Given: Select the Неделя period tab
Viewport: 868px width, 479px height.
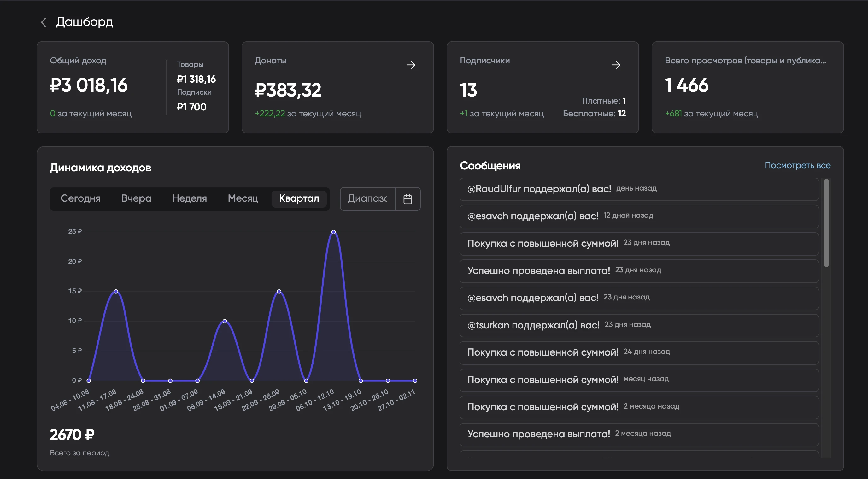Looking at the screenshot, I should (x=189, y=198).
